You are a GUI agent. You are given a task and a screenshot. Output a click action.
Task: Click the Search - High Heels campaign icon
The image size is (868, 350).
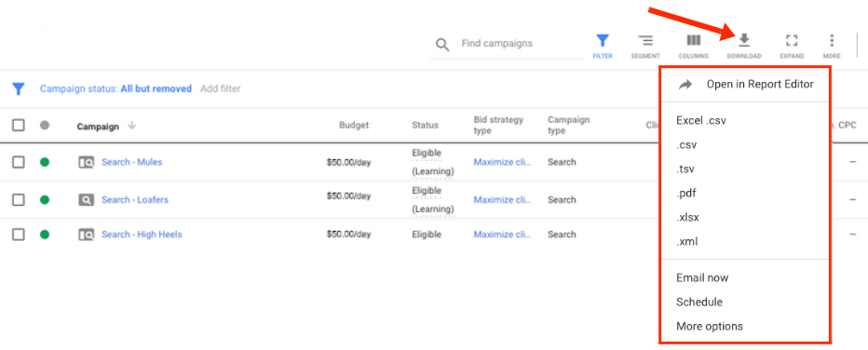tap(86, 235)
